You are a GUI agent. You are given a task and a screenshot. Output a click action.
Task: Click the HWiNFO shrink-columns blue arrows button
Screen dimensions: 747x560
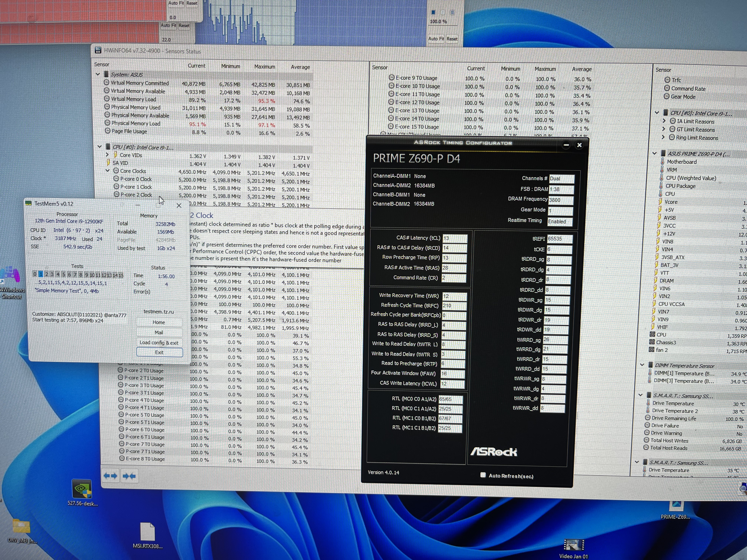(129, 476)
